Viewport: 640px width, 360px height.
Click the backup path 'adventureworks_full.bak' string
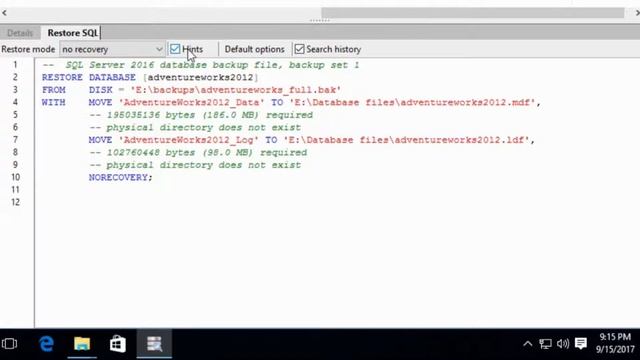click(236, 90)
